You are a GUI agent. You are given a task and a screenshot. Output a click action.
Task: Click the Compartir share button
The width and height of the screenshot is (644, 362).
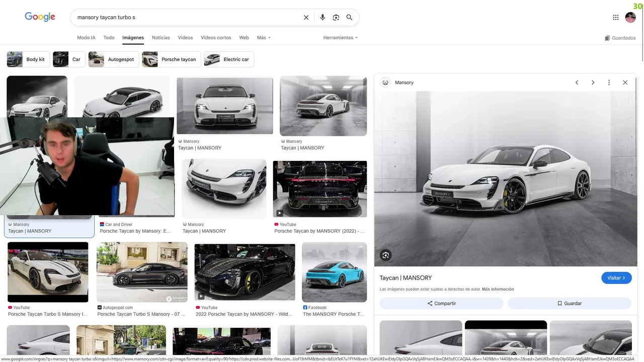point(442,303)
